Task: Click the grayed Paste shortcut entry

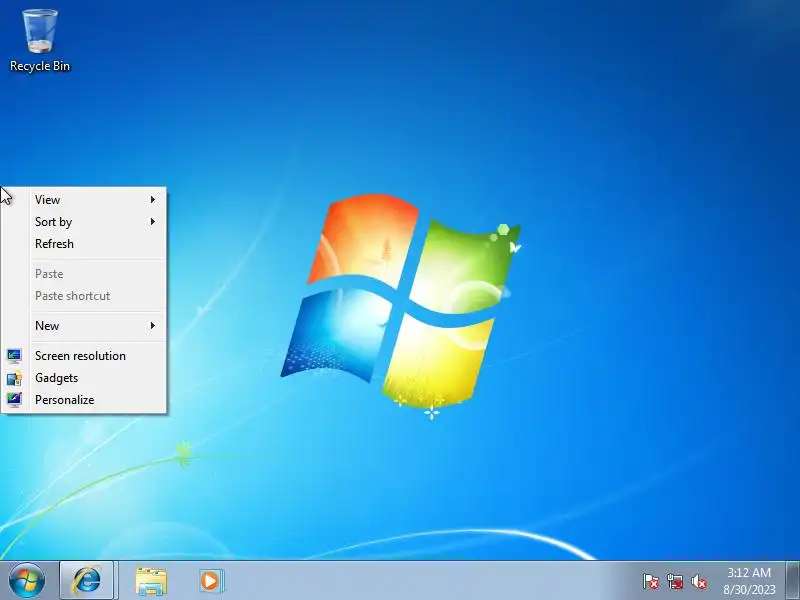Action: [83, 296]
